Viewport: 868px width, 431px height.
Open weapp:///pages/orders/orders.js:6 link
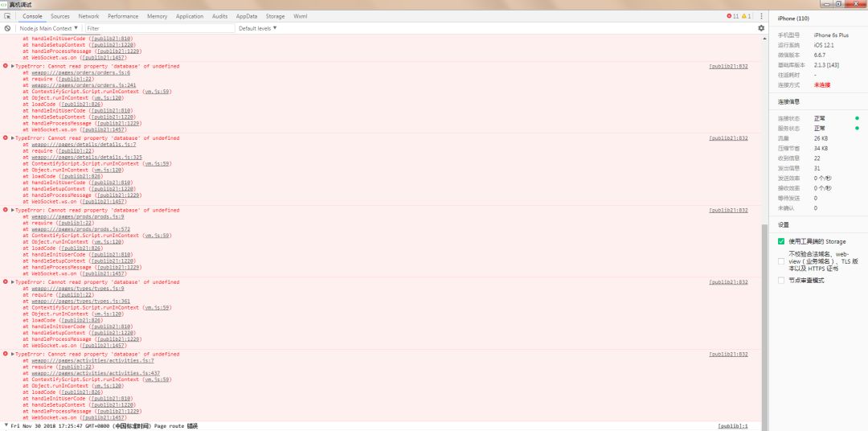click(x=81, y=72)
